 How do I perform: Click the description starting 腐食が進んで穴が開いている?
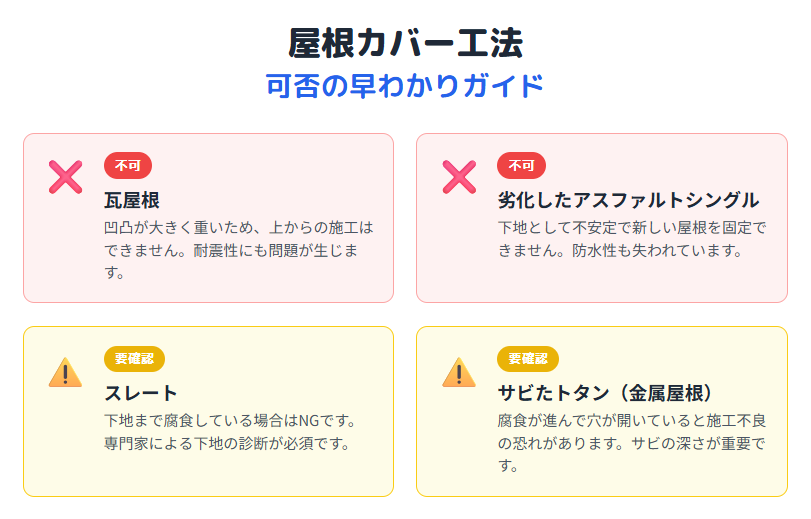pyautogui.click(x=632, y=443)
